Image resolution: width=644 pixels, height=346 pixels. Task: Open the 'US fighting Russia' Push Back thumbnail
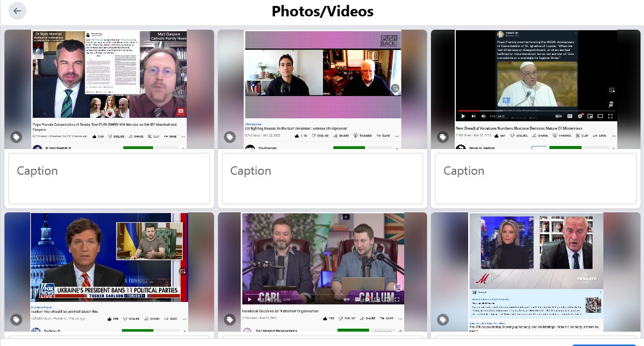click(322, 89)
